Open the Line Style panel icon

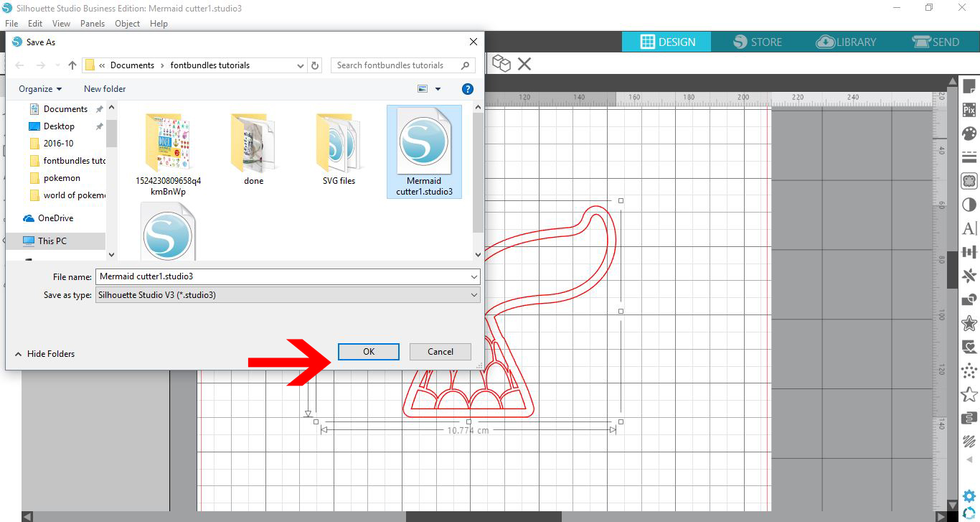coord(969,157)
